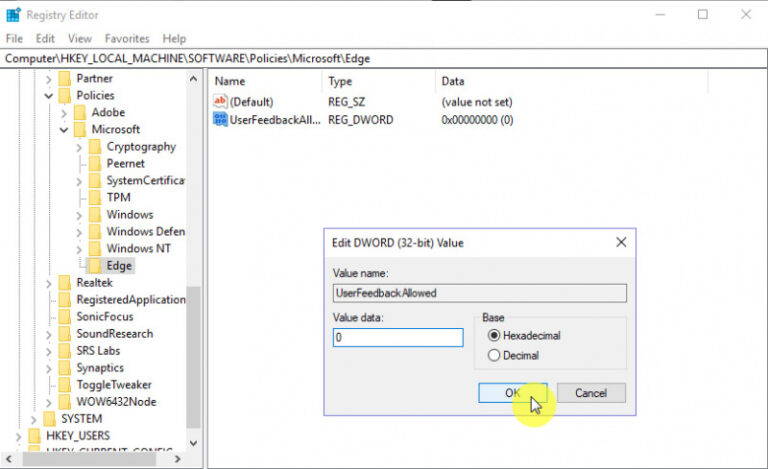This screenshot has height=469, width=768.
Task: Click the (Default) string value icon
Action: click(x=221, y=102)
